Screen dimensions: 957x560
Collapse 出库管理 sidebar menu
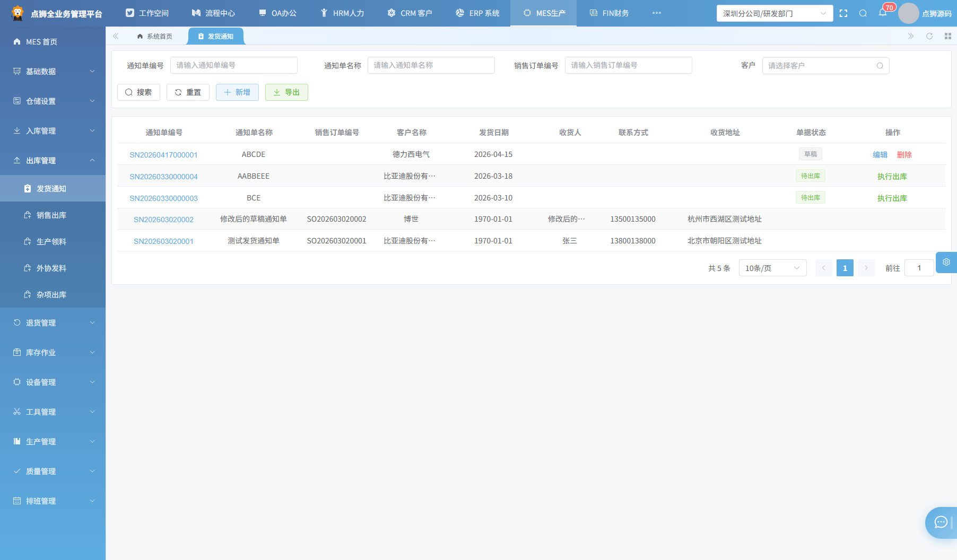tap(53, 160)
